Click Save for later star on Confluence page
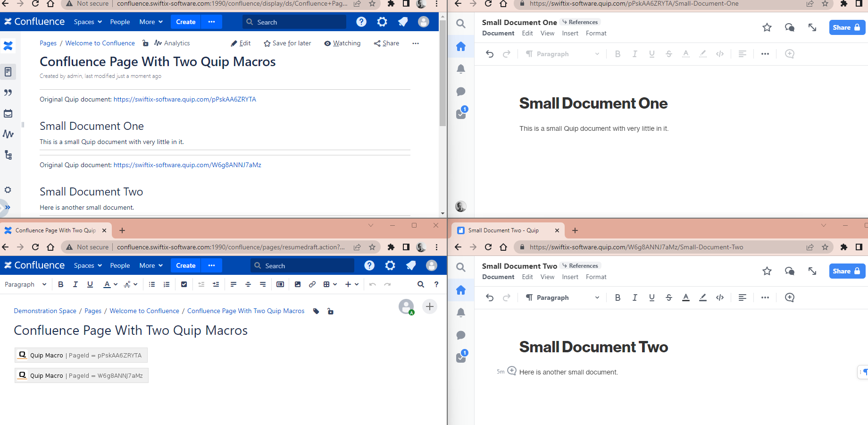Screen dimensions: 868x425 267,43
